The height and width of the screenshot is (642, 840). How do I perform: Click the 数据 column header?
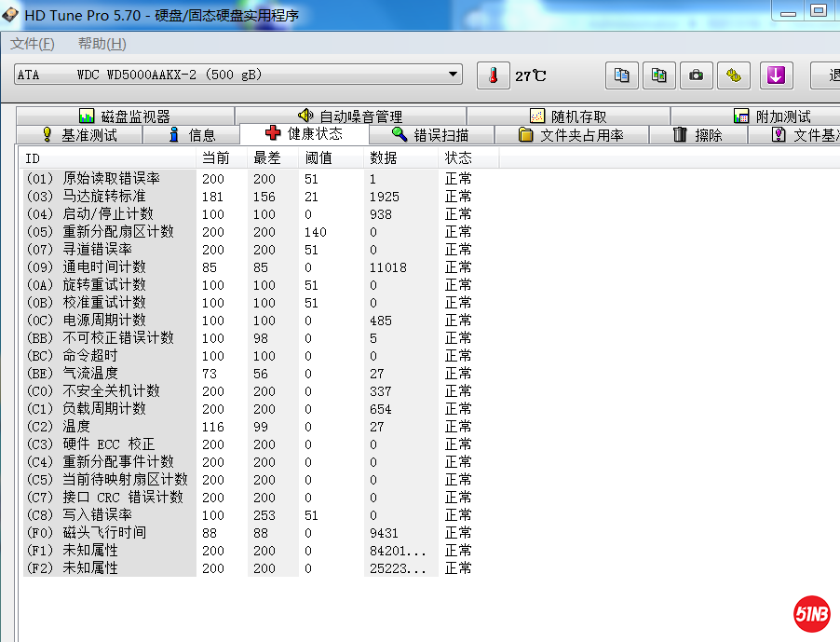pos(384,158)
